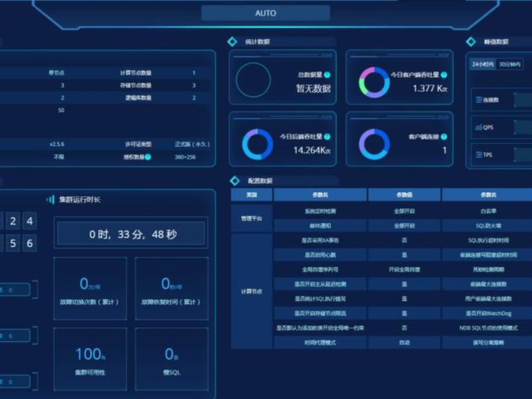
Task: Select the 30分钟内 tab
Action: tap(509, 64)
